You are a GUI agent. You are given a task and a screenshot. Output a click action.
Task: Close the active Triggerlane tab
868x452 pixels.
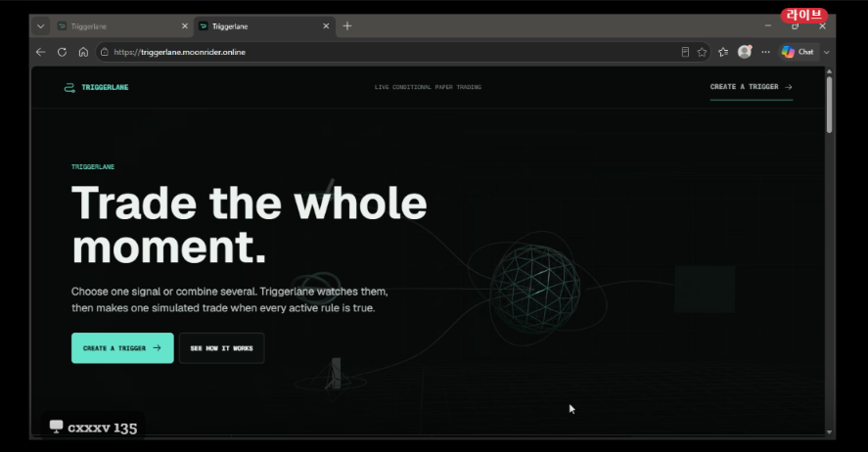point(326,26)
